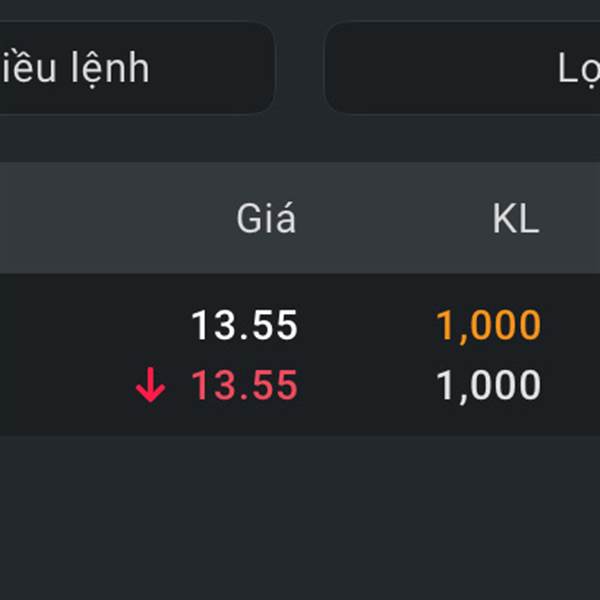Click space between white 13.55 and orange 1,000
This screenshot has width=600, height=600.
tap(367, 326)
